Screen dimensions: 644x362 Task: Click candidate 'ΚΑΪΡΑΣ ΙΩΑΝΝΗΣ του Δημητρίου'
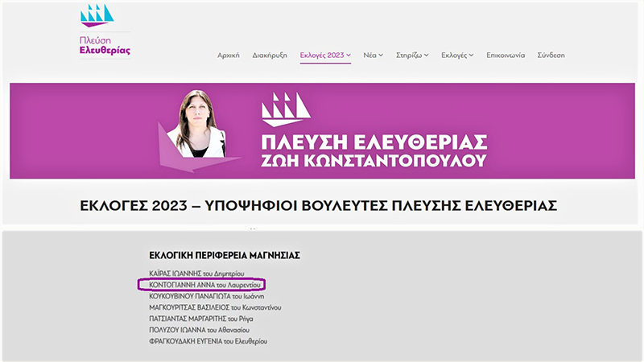point(197,274)
